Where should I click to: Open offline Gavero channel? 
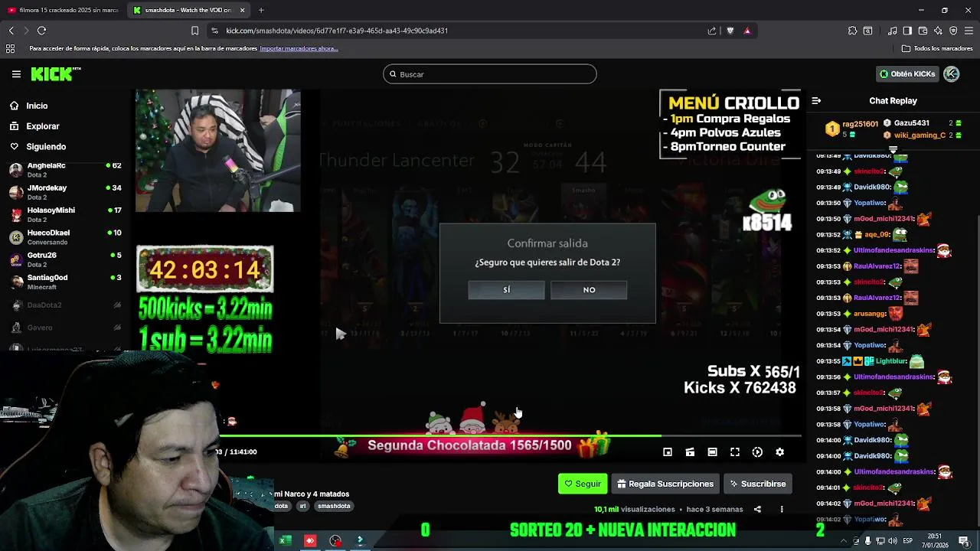[66, 328]
